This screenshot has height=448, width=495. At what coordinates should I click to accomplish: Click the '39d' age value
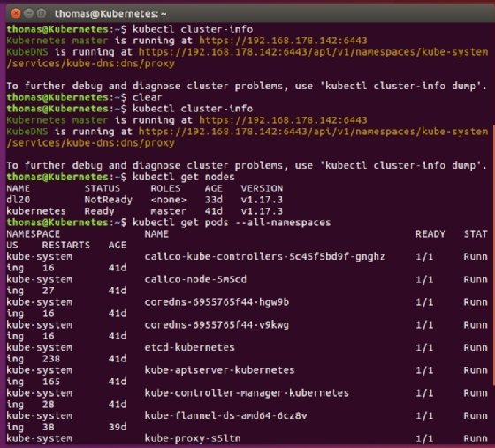(118, 427)
